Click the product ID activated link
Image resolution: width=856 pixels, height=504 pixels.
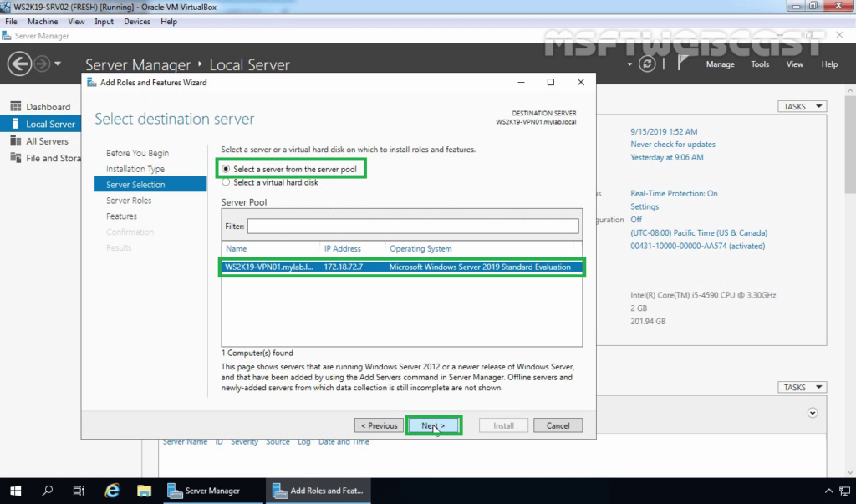coord(698,246)
